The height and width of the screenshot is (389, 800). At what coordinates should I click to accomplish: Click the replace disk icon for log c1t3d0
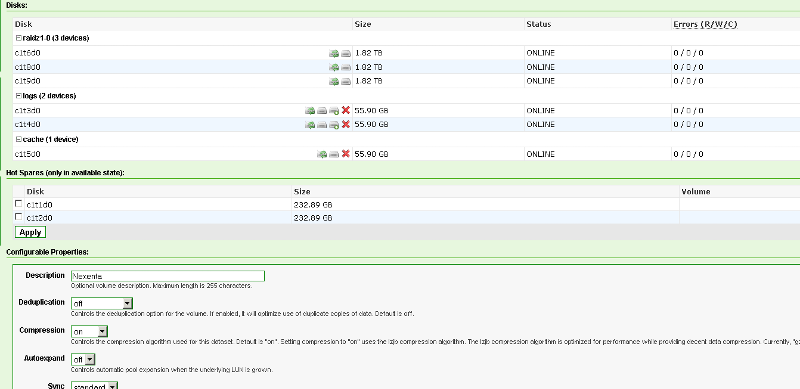(x=310, y=110)
